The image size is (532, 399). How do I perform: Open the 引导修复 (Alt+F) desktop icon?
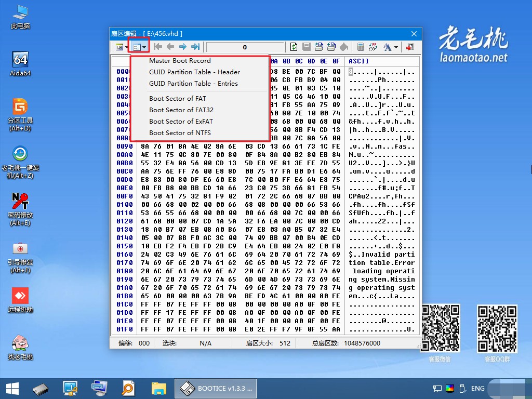pos(20,257)
